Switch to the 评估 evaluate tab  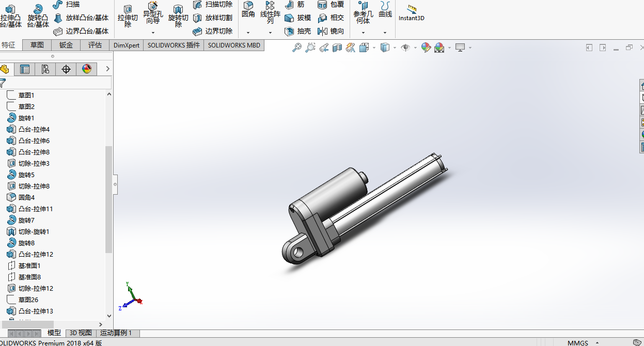coord(95,45)
